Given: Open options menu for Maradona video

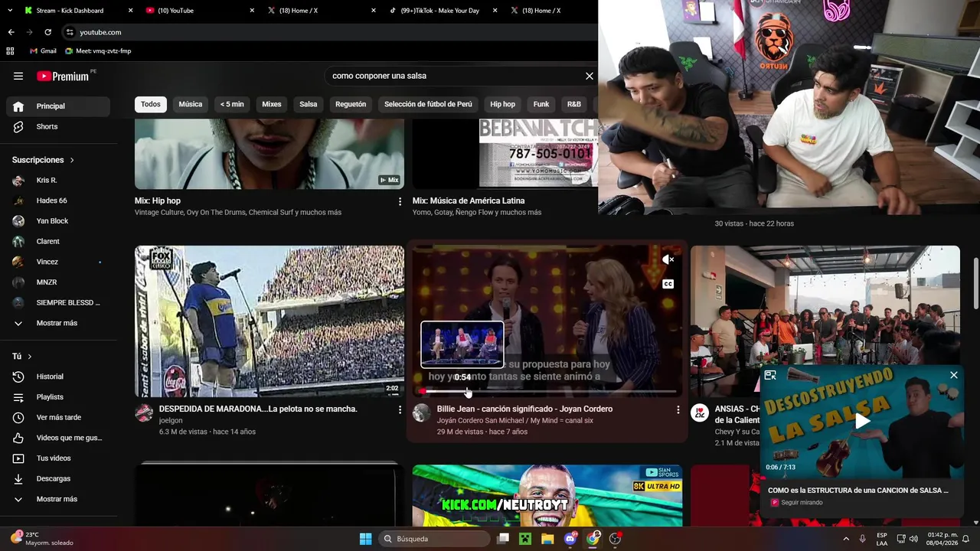Looking at the screenshot, I should pyautogui.click(x=400, y=410).
